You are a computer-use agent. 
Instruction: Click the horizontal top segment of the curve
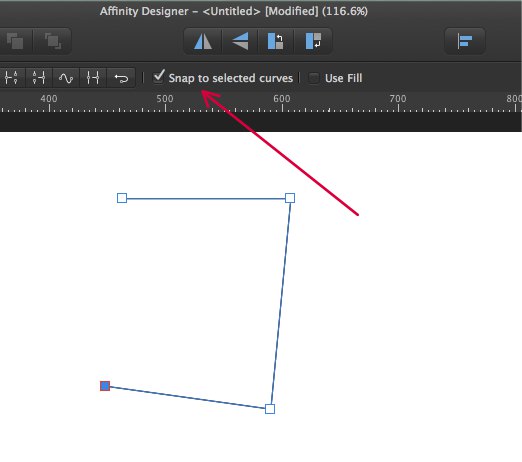(x=206, y=199)
